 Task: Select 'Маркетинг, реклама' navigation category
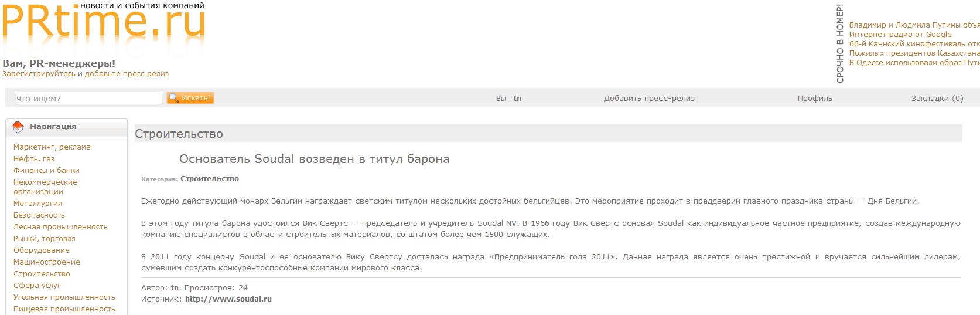coord(52,147)
